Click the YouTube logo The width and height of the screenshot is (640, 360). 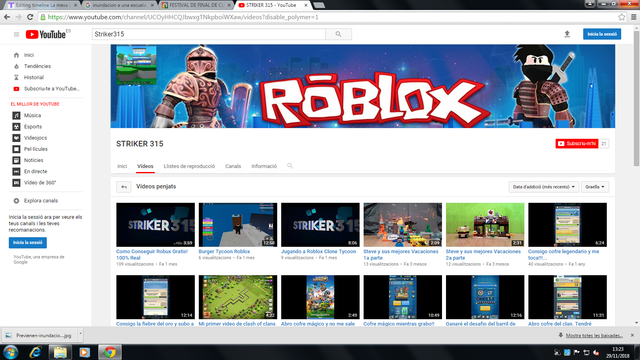coord(46,34)
